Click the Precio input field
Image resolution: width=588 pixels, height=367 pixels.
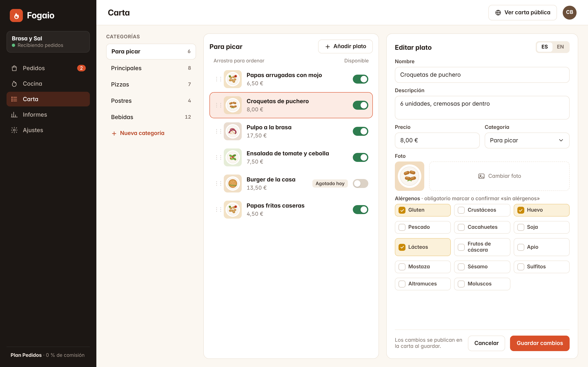coord(437,140)
